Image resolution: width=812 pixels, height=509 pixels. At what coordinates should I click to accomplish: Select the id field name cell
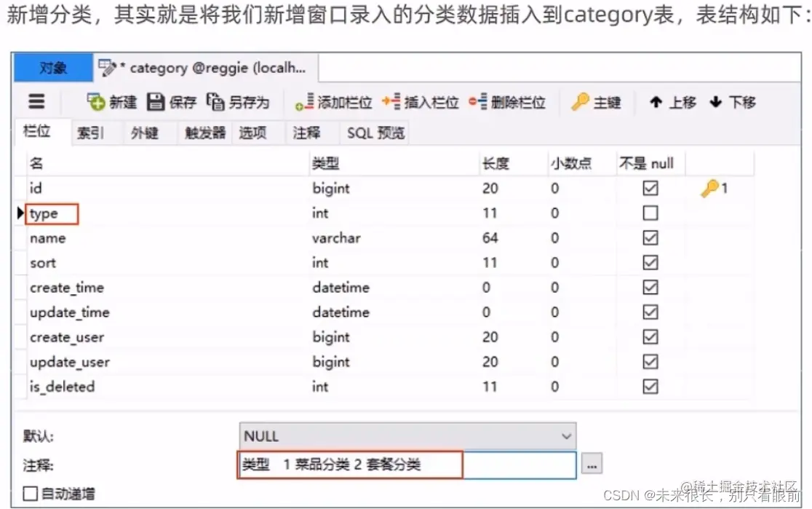[x=168, y=188]
